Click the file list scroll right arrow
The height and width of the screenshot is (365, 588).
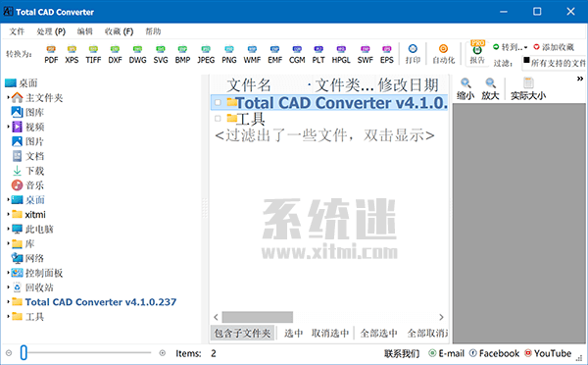pos(441,317)
